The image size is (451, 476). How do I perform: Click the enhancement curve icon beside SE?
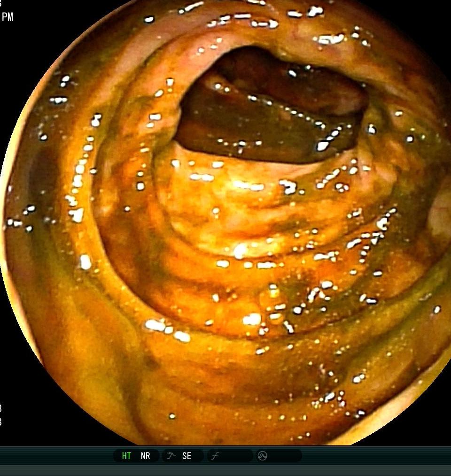[x=171, y=455]
